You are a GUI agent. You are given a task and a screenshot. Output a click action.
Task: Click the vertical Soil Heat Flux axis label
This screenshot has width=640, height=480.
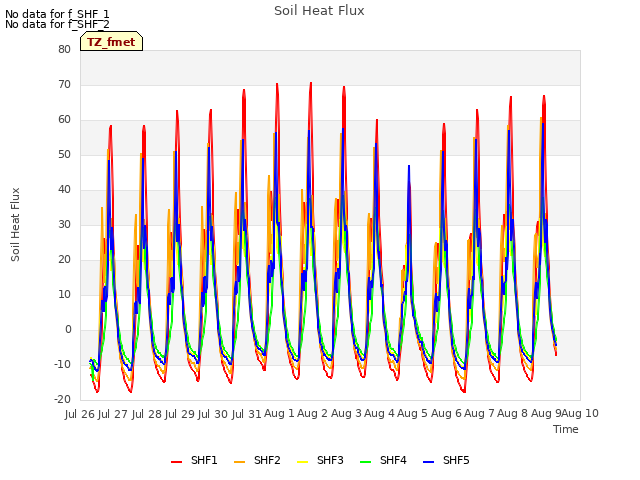pyautogui.click(x=15, y=225)
